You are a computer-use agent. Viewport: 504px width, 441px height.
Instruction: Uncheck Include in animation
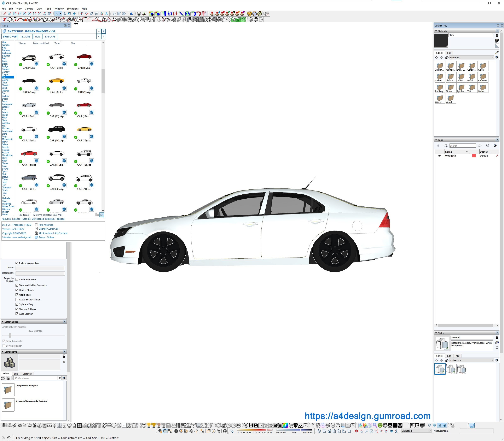pyautogui.click(x=17, y=263)
